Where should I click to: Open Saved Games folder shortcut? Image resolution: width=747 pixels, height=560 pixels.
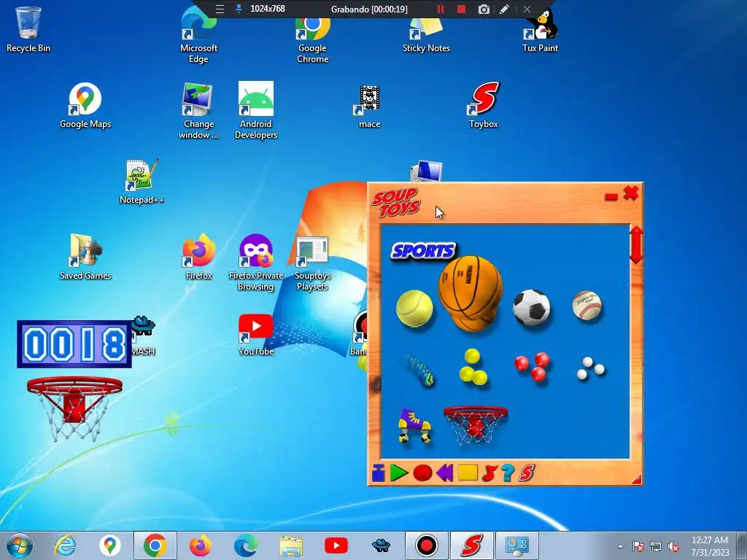pos(85,257)
